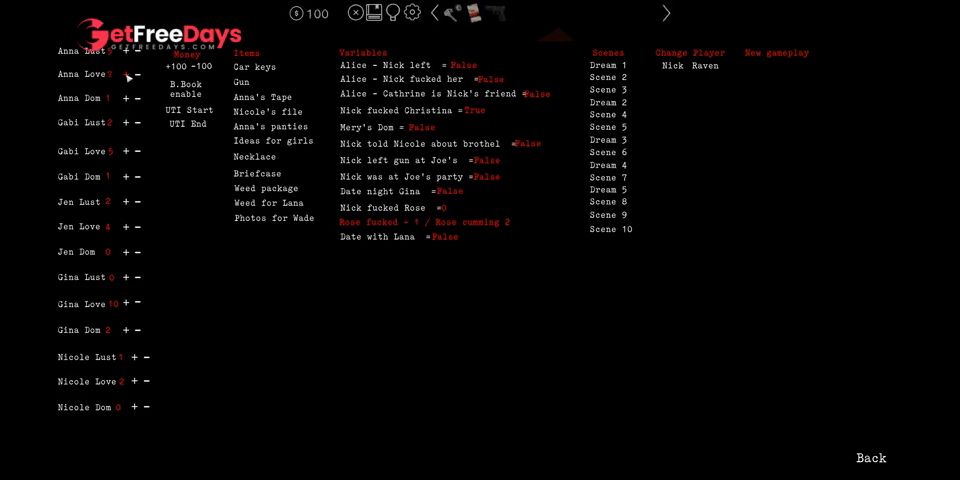Jump to Scene 7
The height and width of the screenshot is (480, 960).
(x=608, y=178)
